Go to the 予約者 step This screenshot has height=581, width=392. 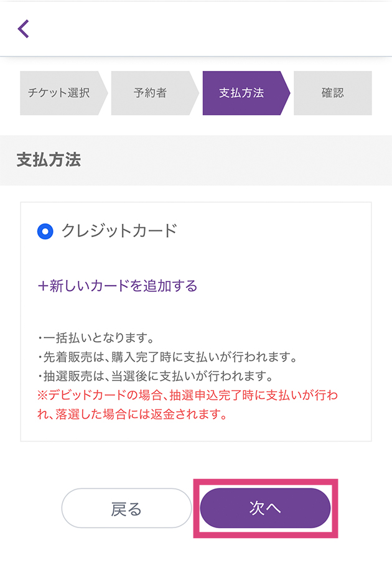click(150, 93)
